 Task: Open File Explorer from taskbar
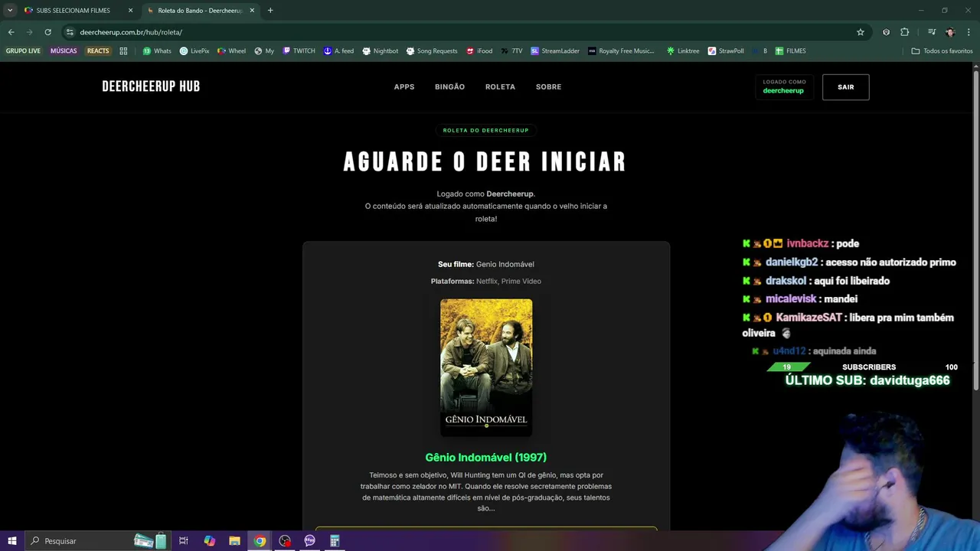coord(234,541)
